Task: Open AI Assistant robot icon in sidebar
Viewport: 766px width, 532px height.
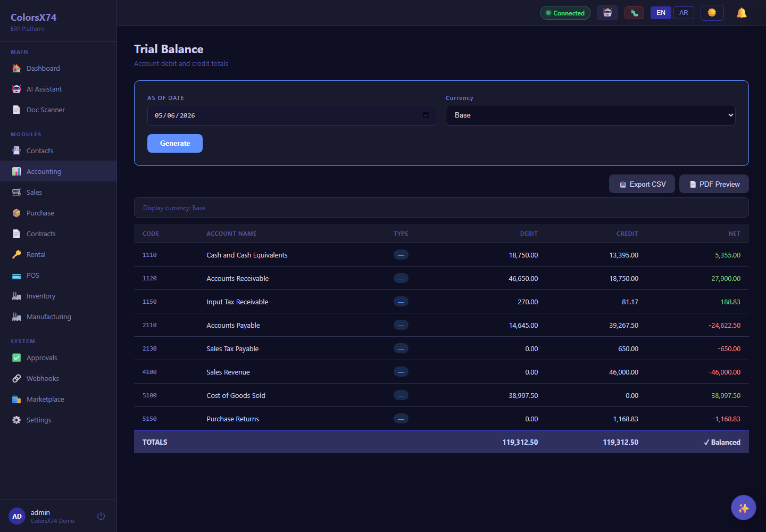Action: point(16,89)
